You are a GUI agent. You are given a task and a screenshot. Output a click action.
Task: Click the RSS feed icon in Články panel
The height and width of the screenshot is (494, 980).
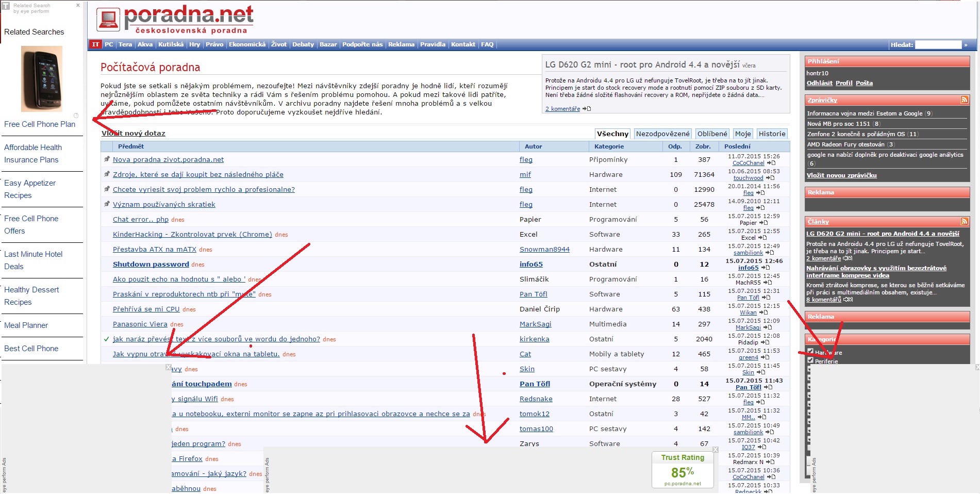tap(964, 221)
